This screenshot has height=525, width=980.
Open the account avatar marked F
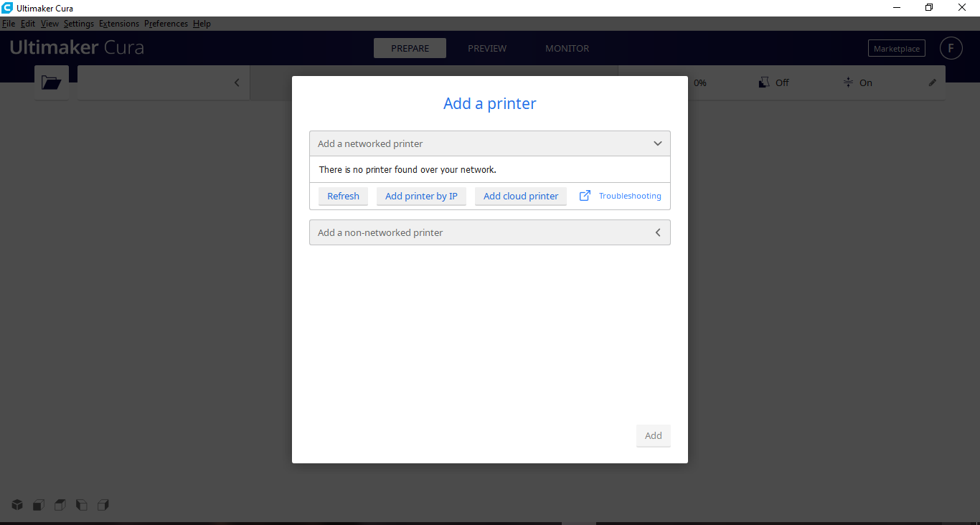coord(951,48)
